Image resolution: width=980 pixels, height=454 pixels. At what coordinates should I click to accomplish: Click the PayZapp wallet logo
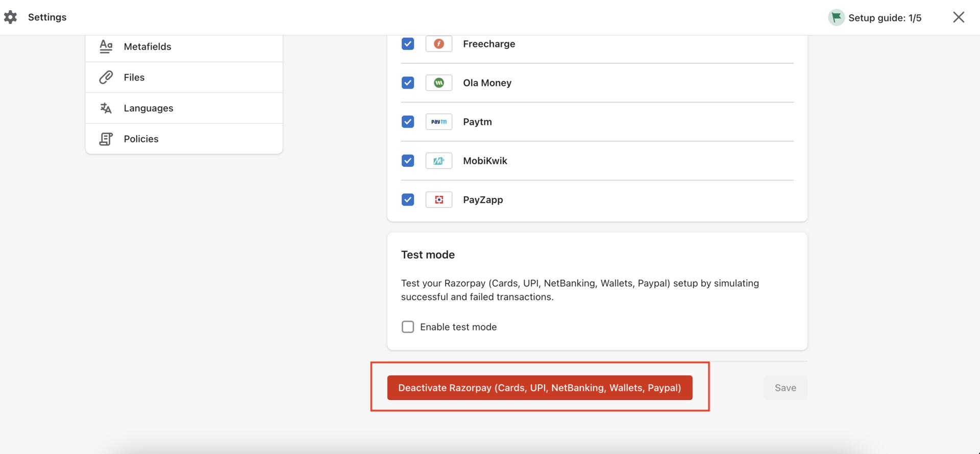point(439,199)
